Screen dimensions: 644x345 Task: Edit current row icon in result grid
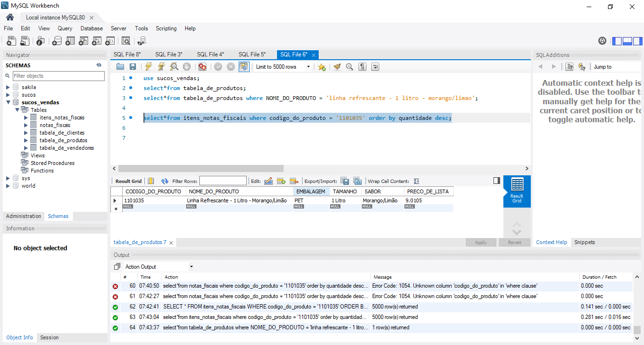[x=268, y=181]
